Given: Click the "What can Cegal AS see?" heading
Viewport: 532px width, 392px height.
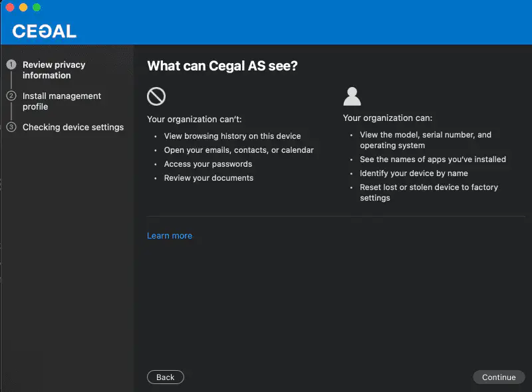Looking at the screenshot, I should click(x=222, y=66).
